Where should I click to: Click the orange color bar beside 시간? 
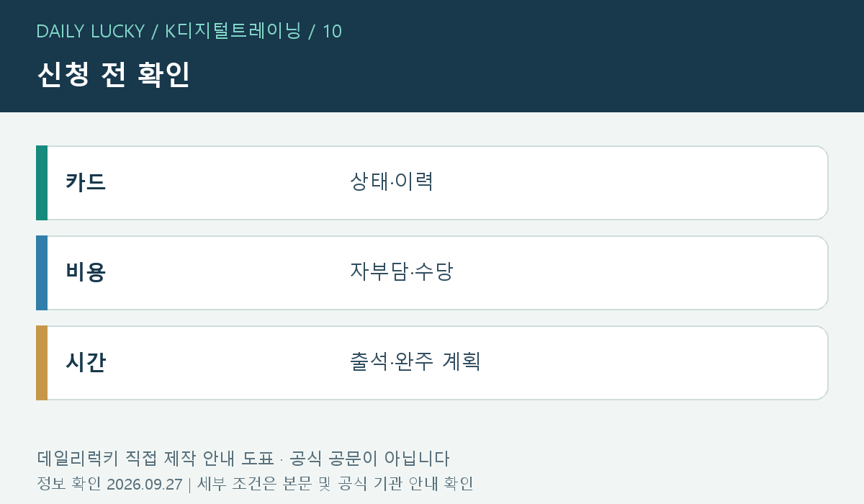(x=42, y=363)
